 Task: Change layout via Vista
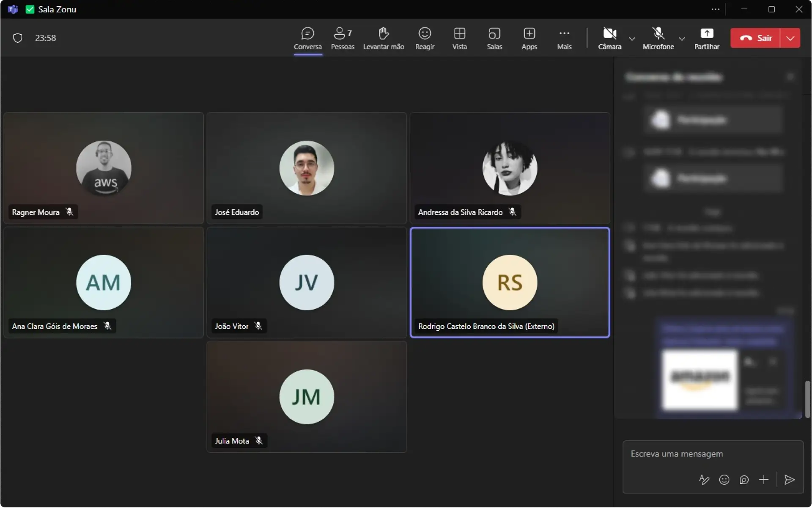(459, 38)
